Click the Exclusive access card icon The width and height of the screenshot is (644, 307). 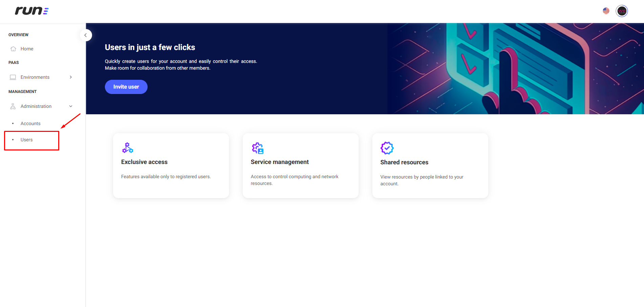pyautogui.click(x=128, y=148)
